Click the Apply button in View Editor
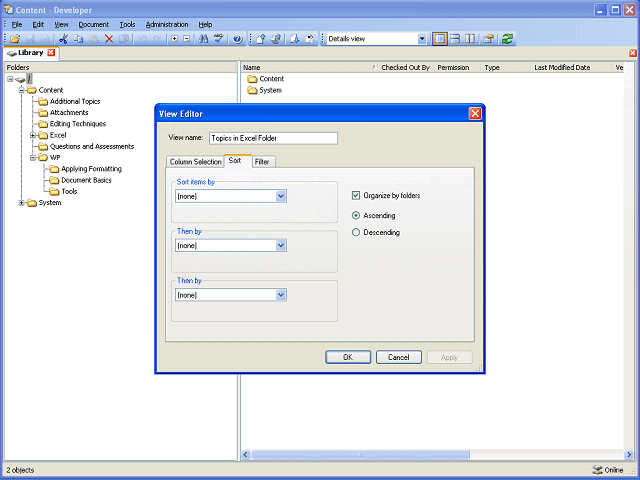 tap(449, 357)
